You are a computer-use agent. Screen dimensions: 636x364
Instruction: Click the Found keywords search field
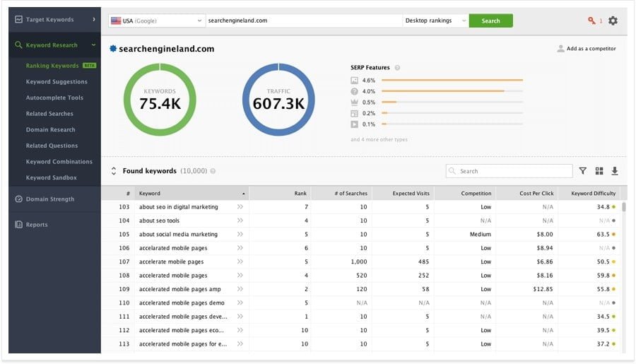[x=509, y=171]
